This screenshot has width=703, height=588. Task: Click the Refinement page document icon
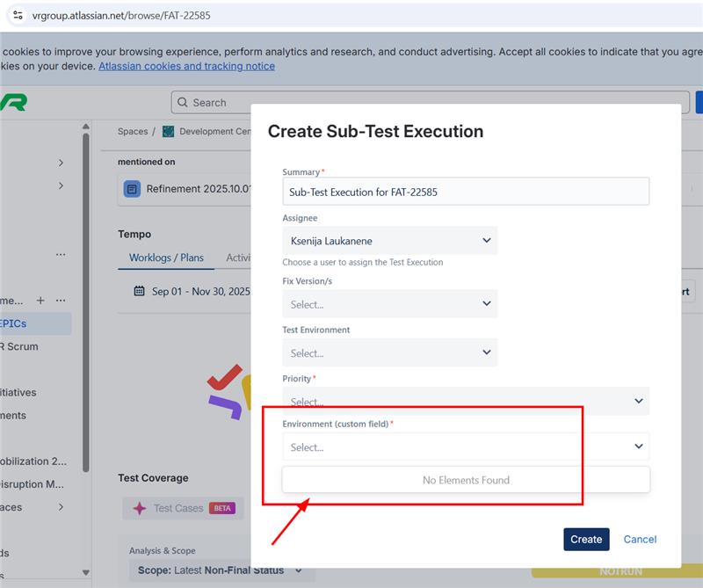[132, 189]
